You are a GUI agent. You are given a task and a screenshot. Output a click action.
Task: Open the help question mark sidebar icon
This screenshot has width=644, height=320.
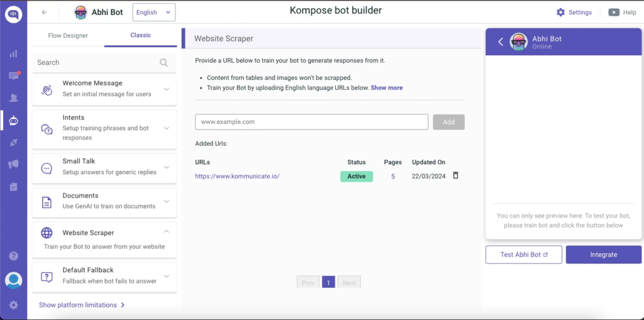(14, 256)
